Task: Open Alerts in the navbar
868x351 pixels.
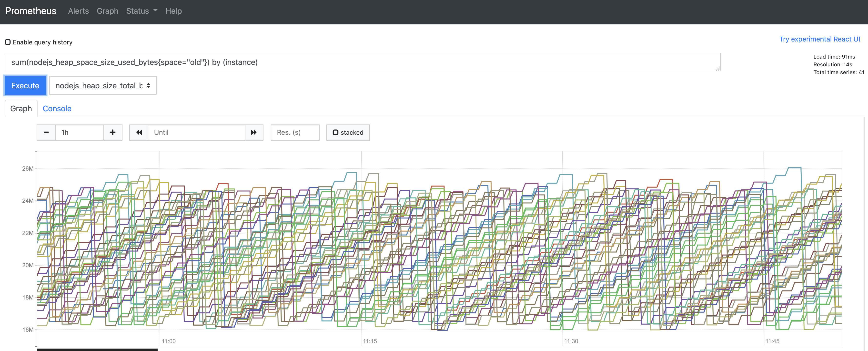Action: click(x=78, y=11)
